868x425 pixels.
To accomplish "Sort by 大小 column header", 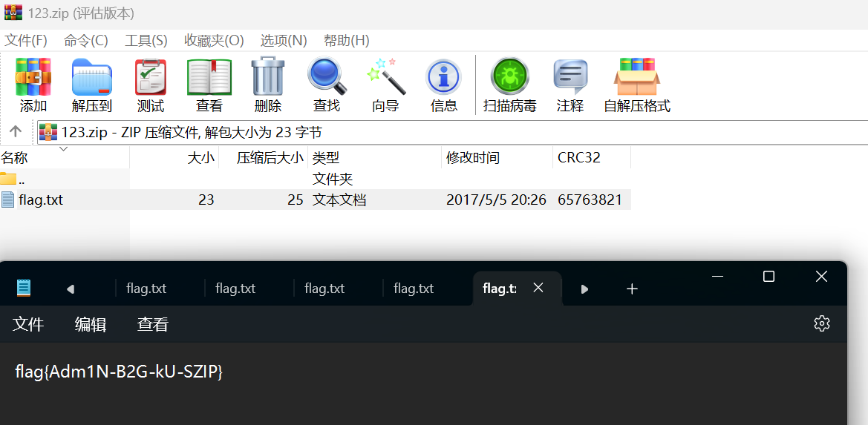I will click(174, 157).
